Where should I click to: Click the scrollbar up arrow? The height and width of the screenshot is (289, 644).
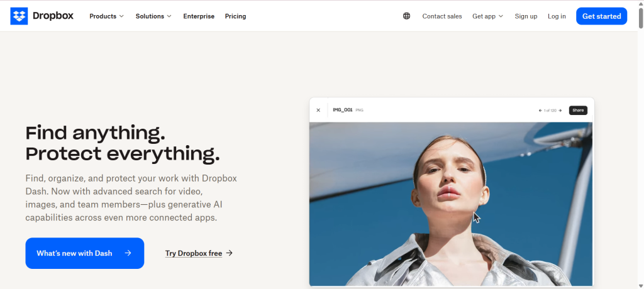640,4
